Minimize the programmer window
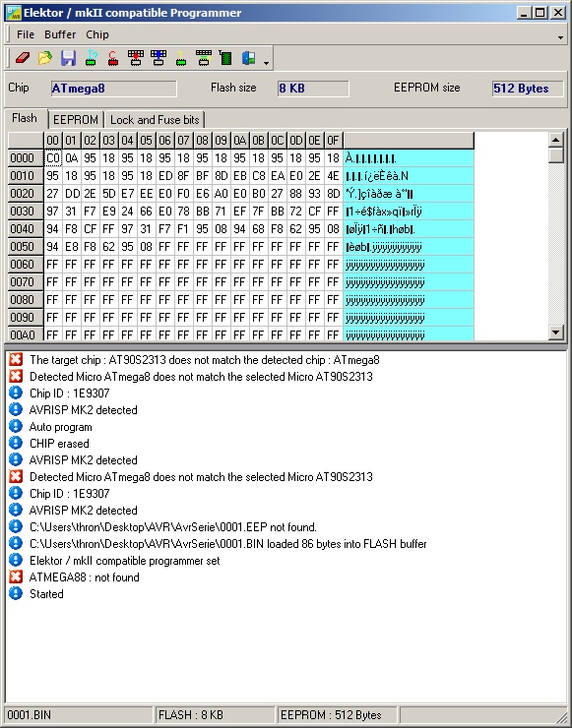 [x=524, y=13]
